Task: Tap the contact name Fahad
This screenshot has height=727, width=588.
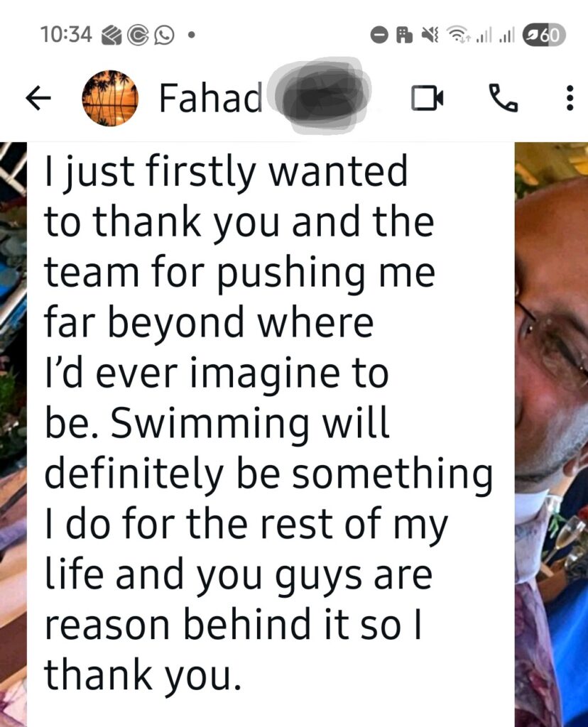Action: (210, 99)
